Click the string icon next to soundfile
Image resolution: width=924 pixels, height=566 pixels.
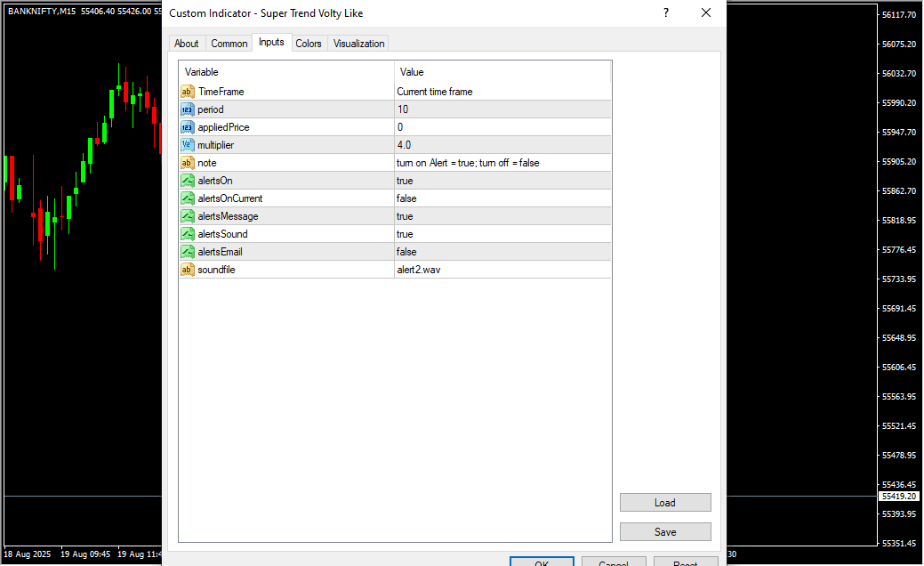point(187,270)
